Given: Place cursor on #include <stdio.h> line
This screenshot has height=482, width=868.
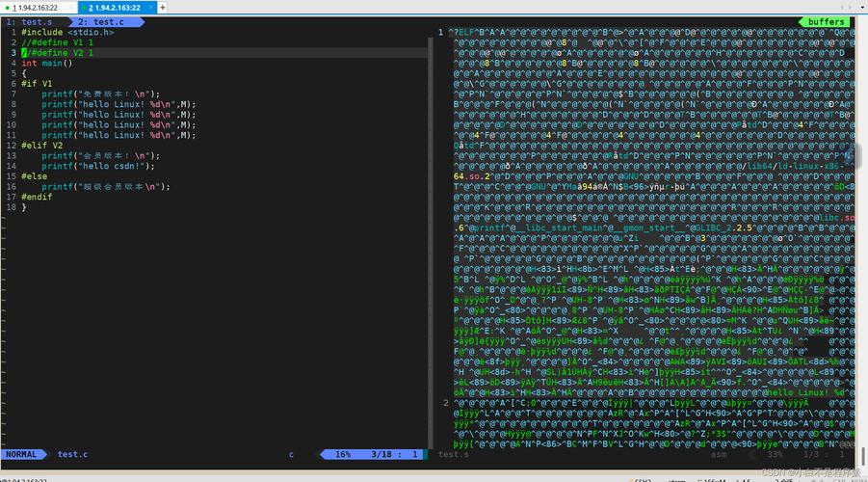Looking at the screenshot, I should [x=67, y=32].
